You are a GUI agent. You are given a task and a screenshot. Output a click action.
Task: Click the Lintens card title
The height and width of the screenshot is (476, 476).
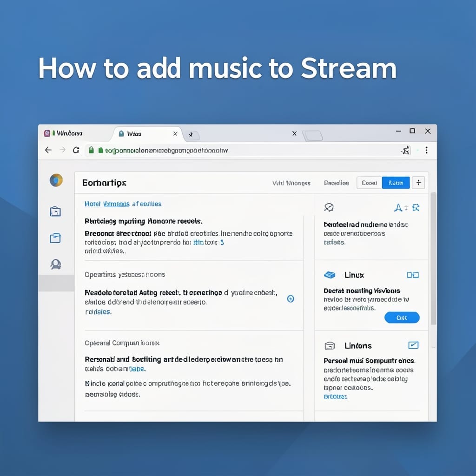358,346
